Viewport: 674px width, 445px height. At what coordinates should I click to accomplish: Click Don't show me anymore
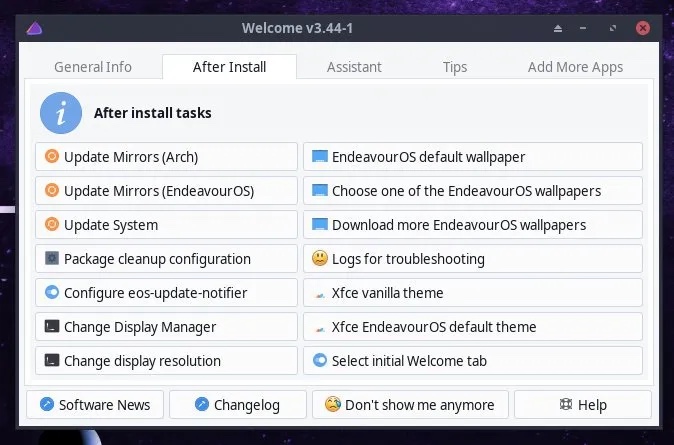pos(410,405)
